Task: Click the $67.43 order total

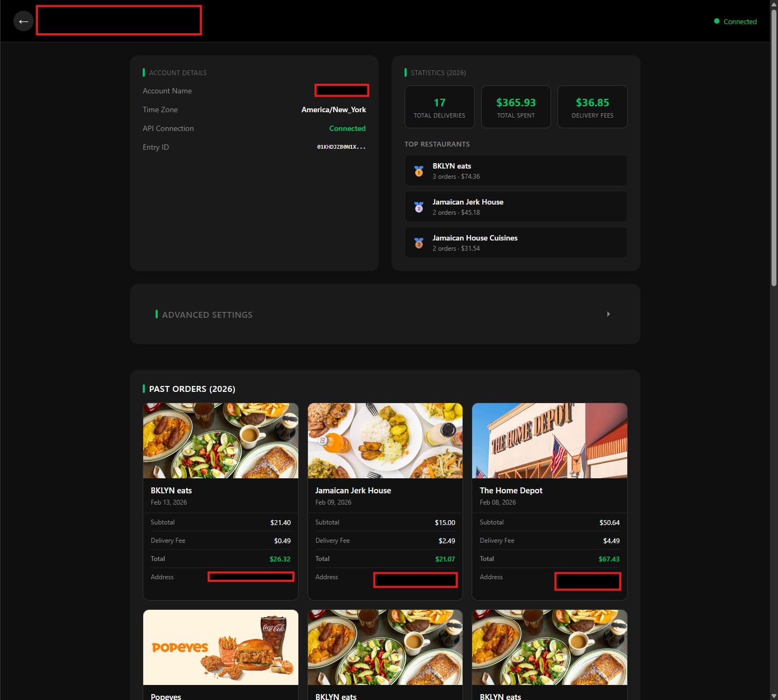Action: pos(609,559)
